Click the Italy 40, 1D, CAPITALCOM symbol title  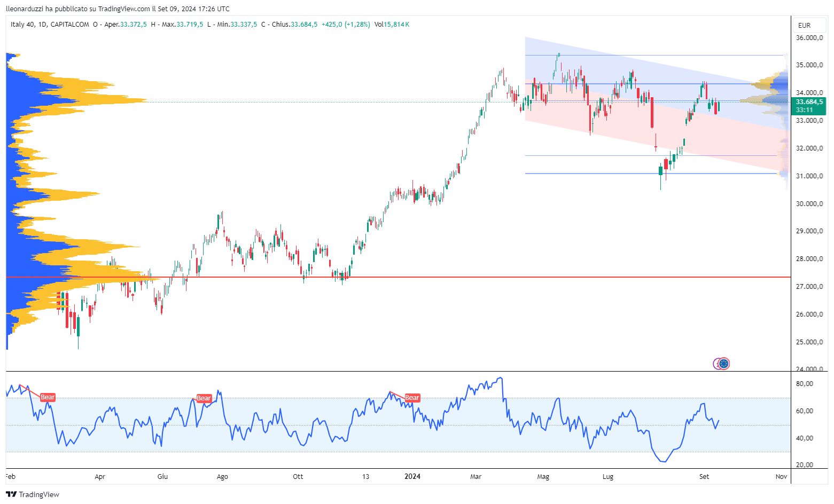(50, 25)
